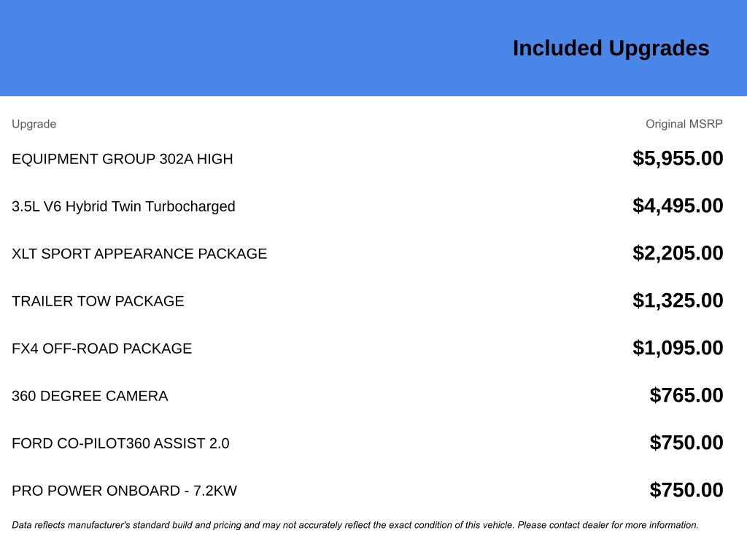The width and height of the screenshot is (747, 560).
Task: Click the Original MSRP column header
Action: click(x=684, y=124)
